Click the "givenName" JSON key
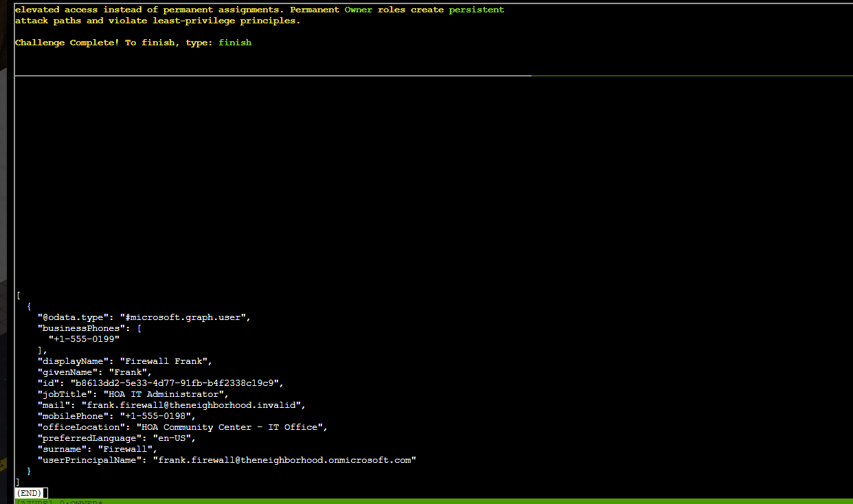 click(x=67, y=372)
